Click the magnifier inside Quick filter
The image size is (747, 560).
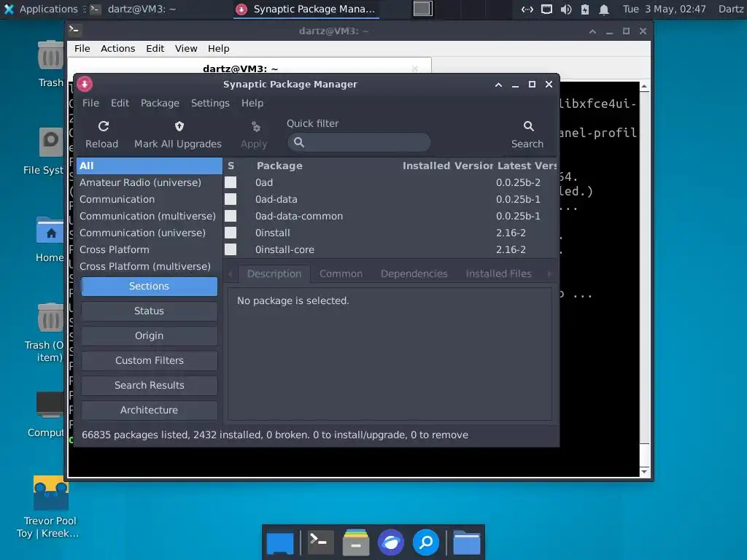point(298,142)
